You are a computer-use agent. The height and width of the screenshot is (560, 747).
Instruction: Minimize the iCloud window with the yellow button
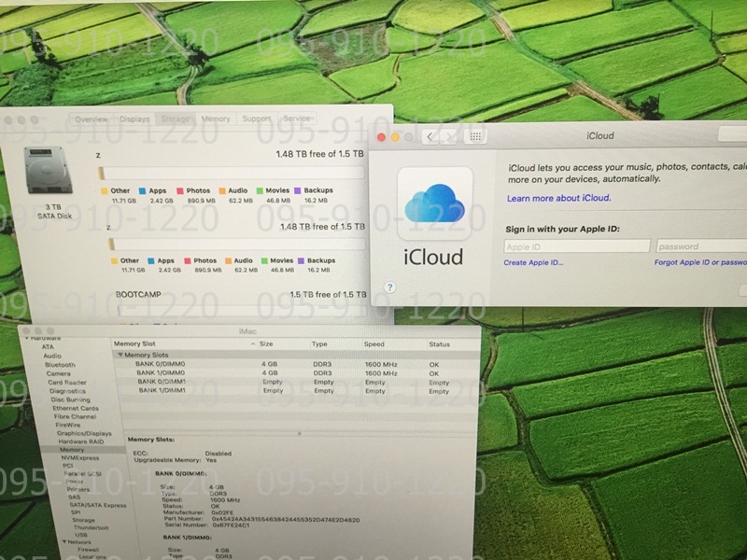tap(395, 137)
